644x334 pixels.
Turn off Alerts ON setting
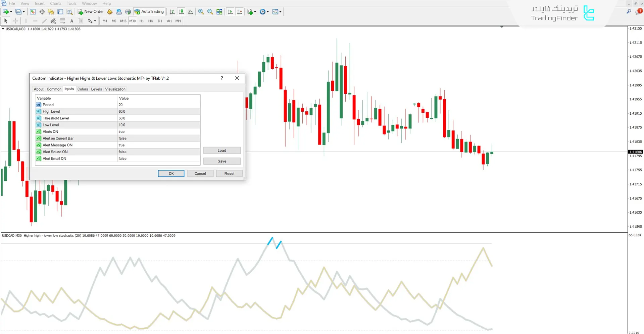pos(158,131)
